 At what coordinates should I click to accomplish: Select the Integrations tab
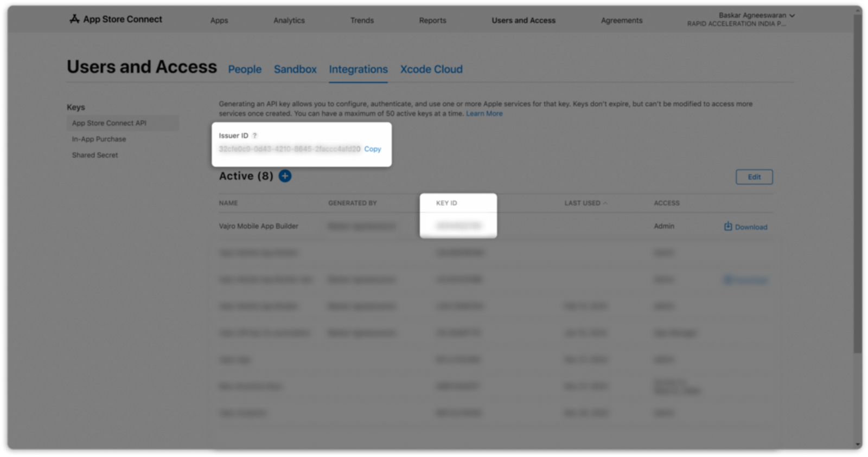(358, 69)
